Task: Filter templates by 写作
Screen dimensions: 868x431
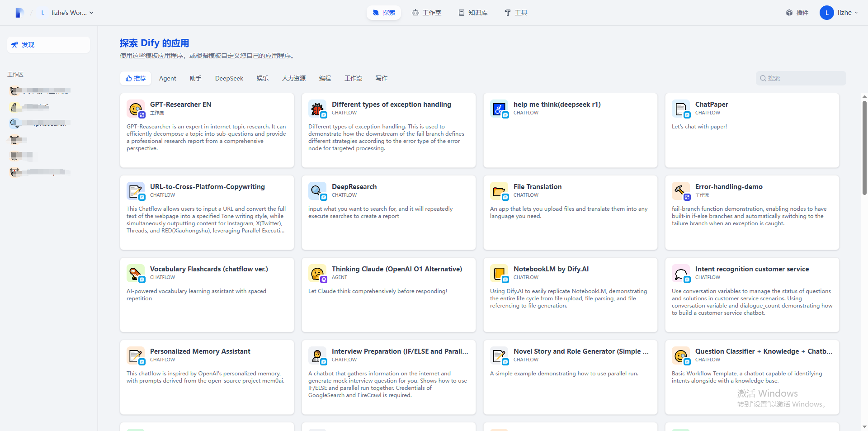Action: pyautogui.click(x=382, y=78)
